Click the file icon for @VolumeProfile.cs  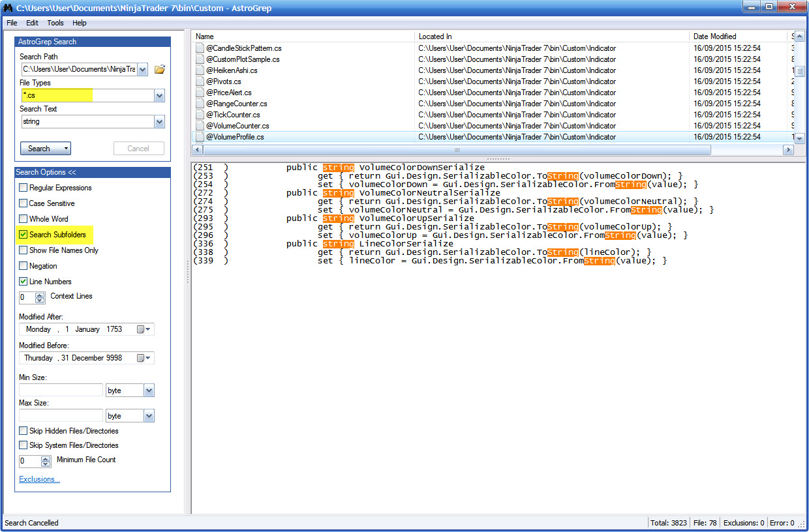(x=200, y=137)
